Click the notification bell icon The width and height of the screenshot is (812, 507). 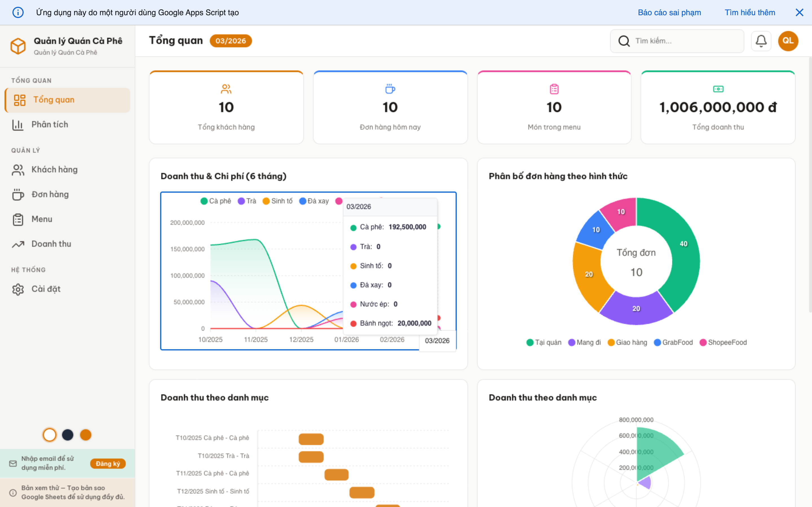[761, 41]
